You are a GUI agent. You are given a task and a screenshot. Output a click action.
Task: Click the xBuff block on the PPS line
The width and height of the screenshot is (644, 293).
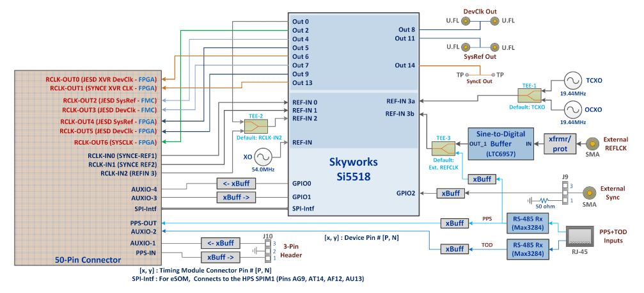point(455,223)
